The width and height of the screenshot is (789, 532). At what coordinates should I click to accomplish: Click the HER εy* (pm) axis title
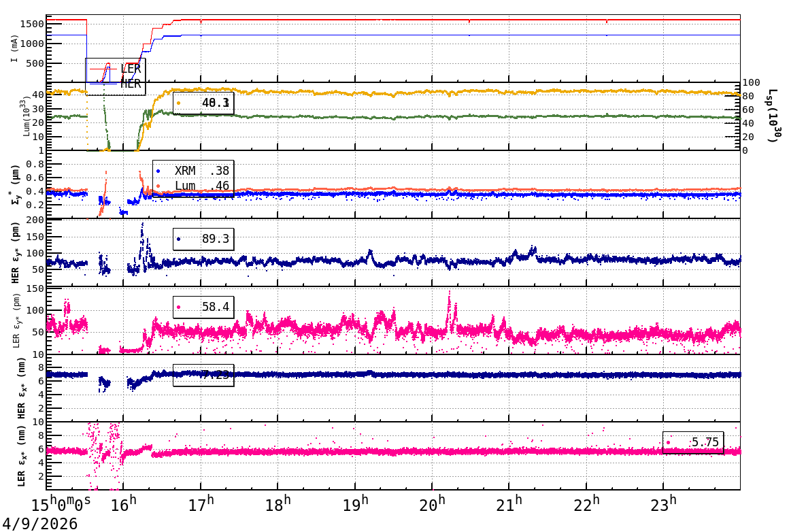(15, 252)
